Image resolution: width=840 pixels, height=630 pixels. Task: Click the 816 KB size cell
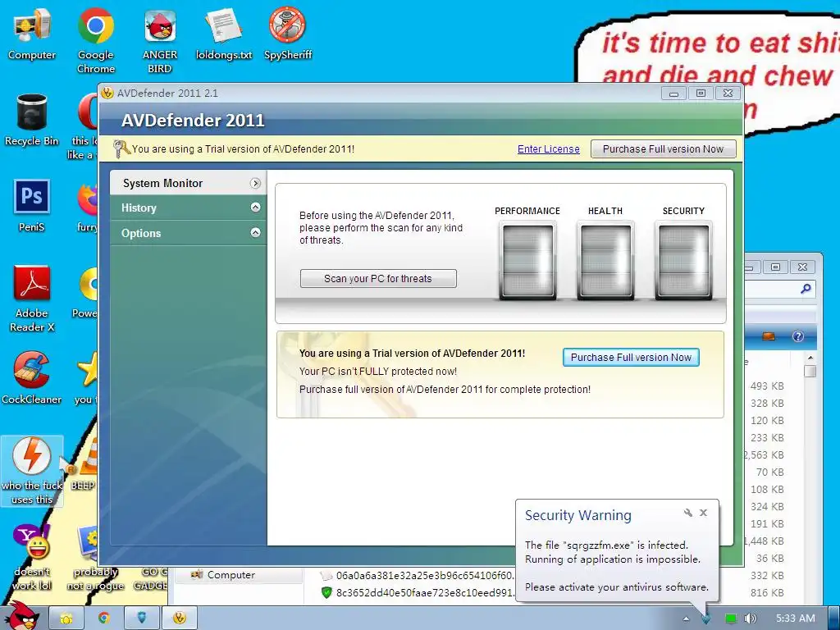coord(767,592)
